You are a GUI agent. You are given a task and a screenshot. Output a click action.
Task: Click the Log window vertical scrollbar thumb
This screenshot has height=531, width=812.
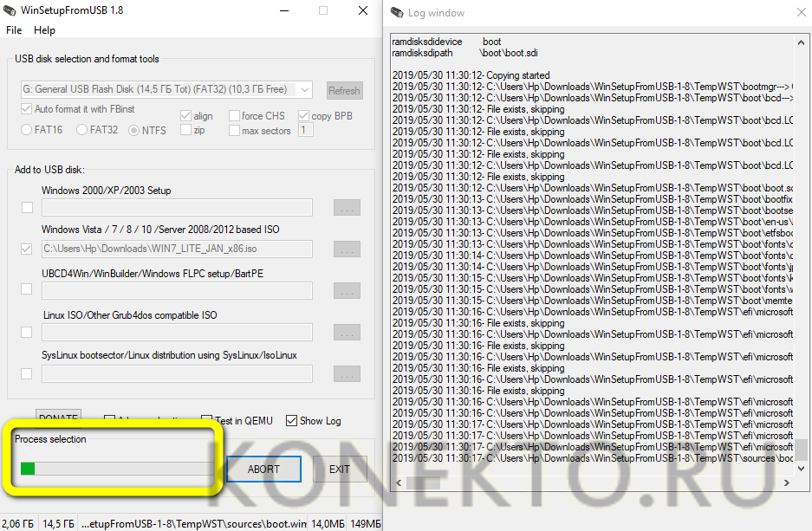pyautogui.click(x=801, y=450)
